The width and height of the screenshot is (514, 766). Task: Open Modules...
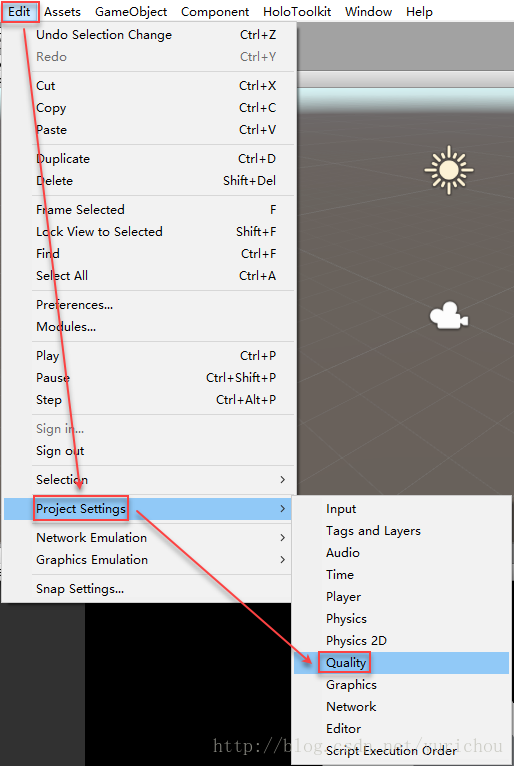coord(149,327)
